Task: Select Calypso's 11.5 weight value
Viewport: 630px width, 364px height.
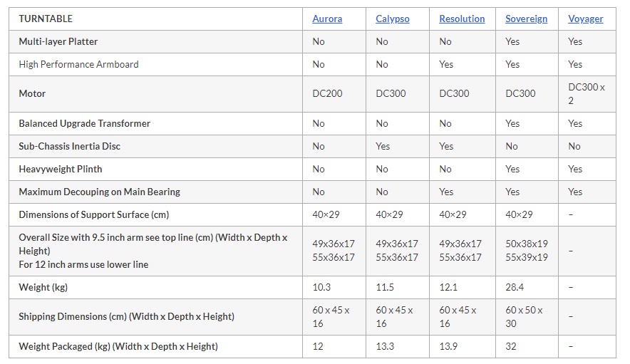Action: [x=385, y=288]
